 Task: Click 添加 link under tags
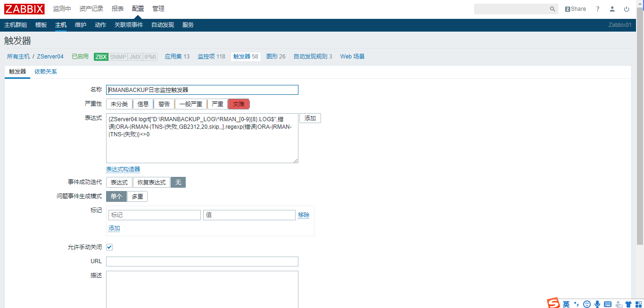pyautogui.click(x=114, y=228)
